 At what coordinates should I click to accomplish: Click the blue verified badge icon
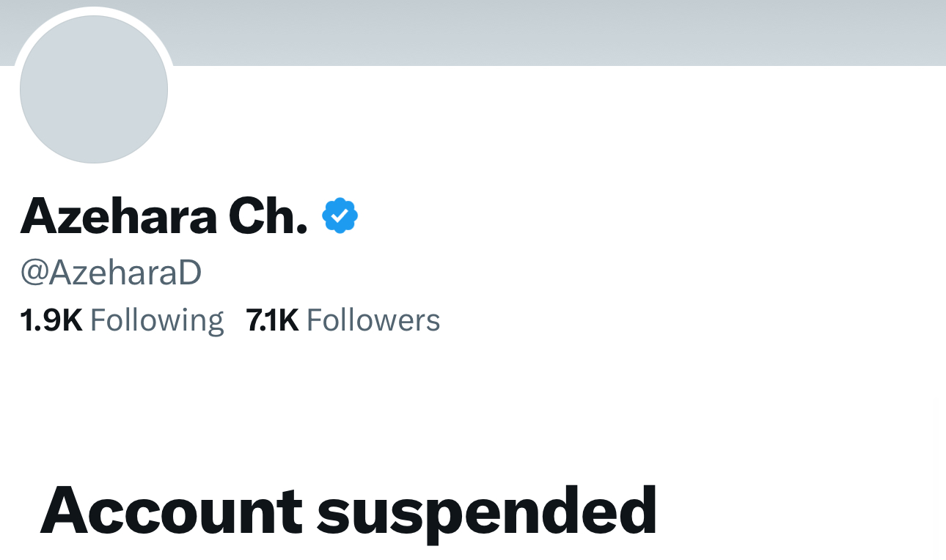pos(340,215)
